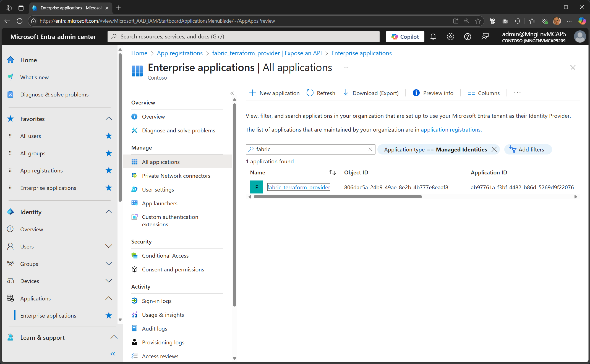The image size is (590, 364).
Task: Open App launchers under Manage
Action: click(x=160, y=203)
